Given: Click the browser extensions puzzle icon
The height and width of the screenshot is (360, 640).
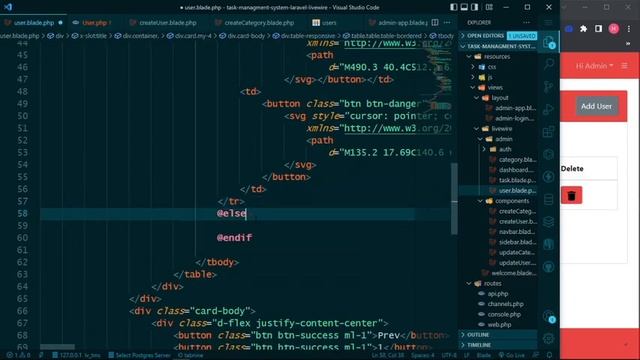Looking at the screenshot, I should (583, 29).
